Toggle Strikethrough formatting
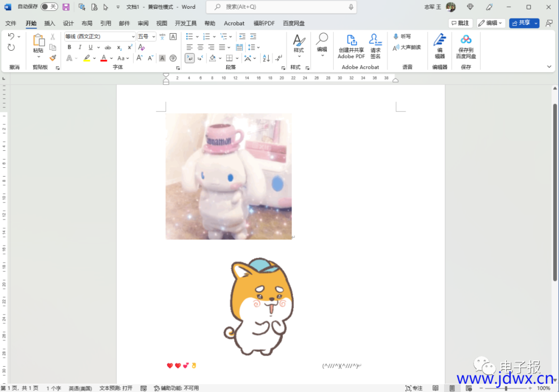The image size is (559, 392). [x=108, y=47]
